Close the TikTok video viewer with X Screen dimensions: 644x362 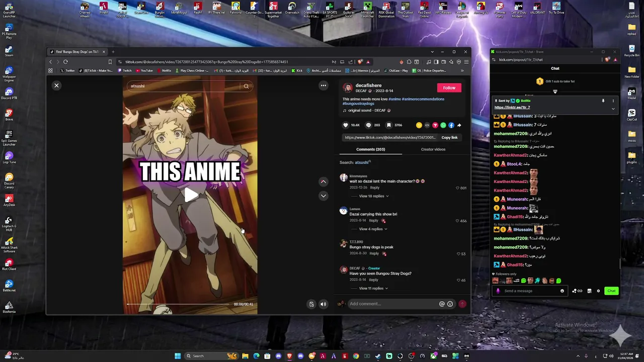56,85
